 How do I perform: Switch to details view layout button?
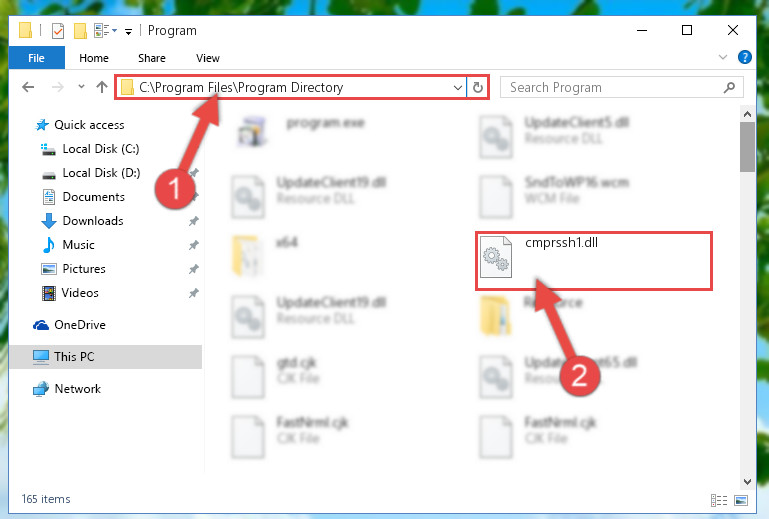(x=718, y=500)
